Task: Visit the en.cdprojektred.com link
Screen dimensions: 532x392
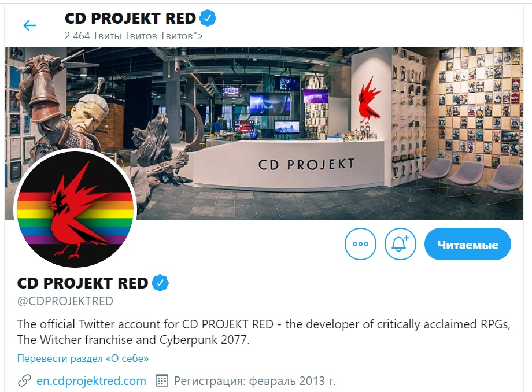Action: pos(91,381)
